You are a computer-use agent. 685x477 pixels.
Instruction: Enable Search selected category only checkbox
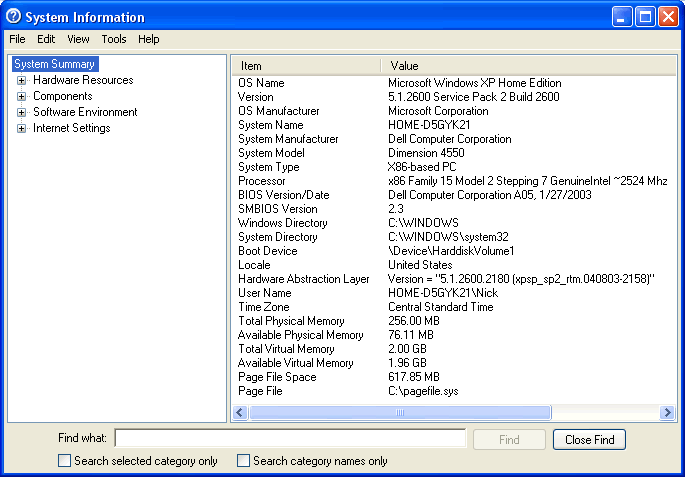point(64,460)
